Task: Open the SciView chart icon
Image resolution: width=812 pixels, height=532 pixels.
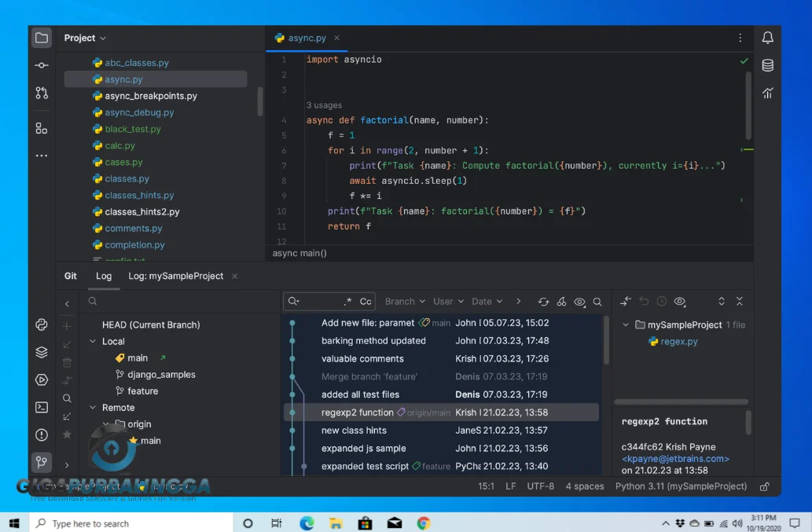Action: click(x=767, y=94)
